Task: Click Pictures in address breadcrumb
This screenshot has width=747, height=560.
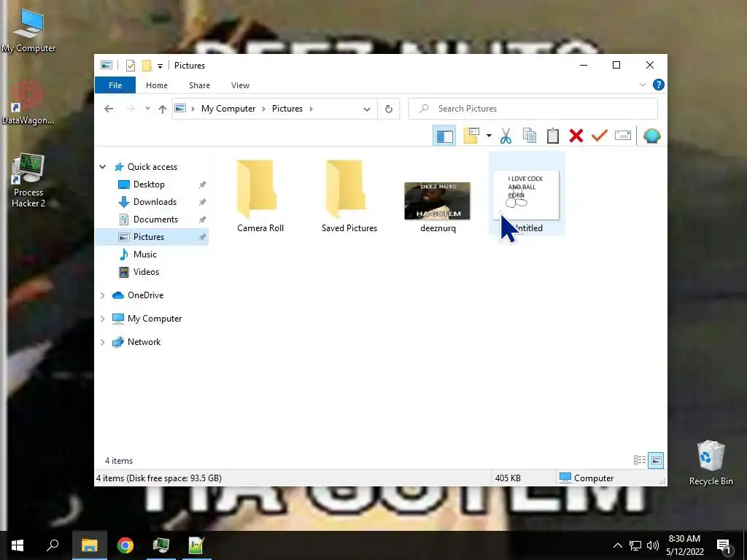Action: [x=287, y=109]
